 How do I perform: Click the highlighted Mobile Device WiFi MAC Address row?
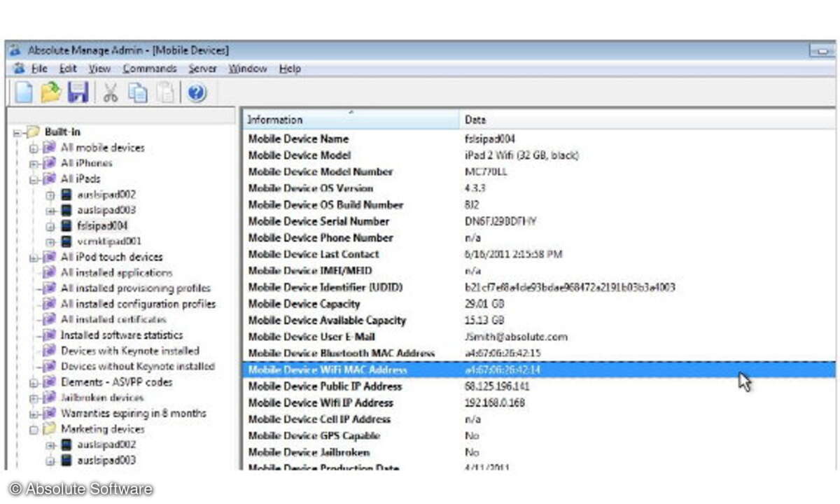539,370
